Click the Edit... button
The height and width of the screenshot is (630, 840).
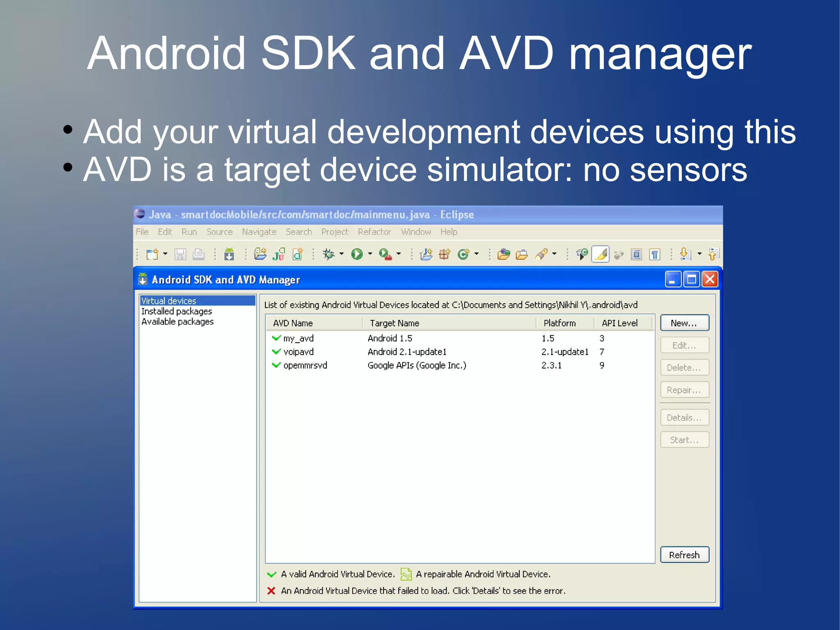[x=685, y=345]
